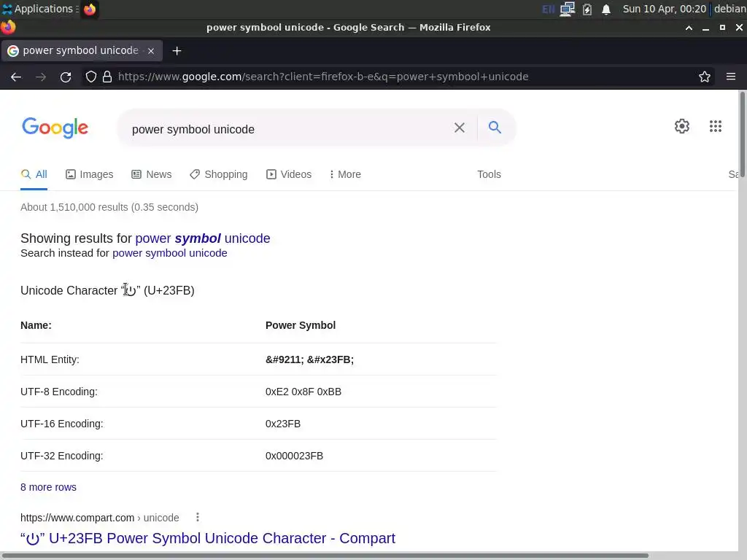Click the 'UTF-8 Encoding:' row label

[58, 392]
